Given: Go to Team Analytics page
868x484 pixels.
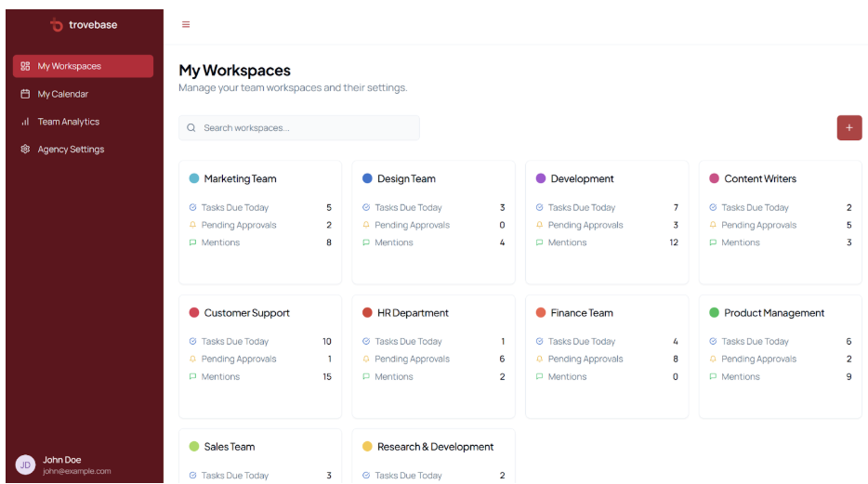Looking at the screenshot, I should [x=83, y=122].
